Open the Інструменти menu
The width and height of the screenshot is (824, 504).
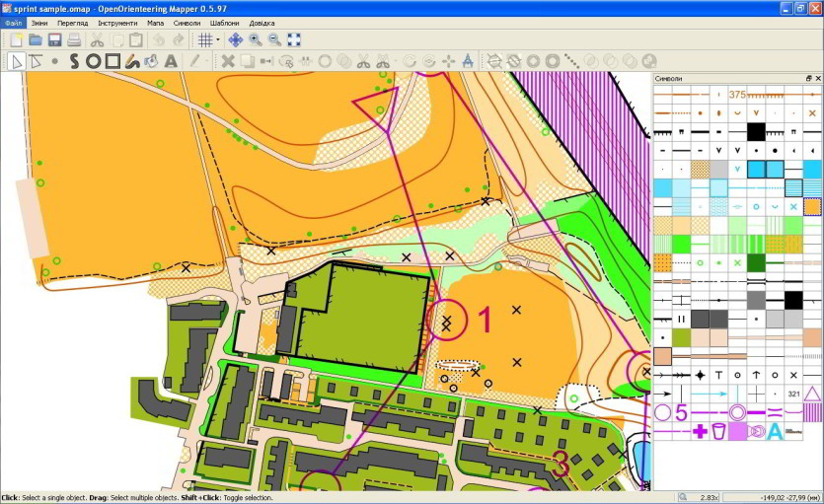[x=117, y=23]
